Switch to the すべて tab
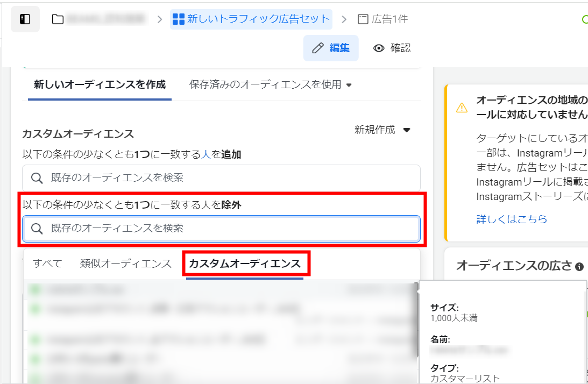588x384 pixels. (x=47, y=264)
